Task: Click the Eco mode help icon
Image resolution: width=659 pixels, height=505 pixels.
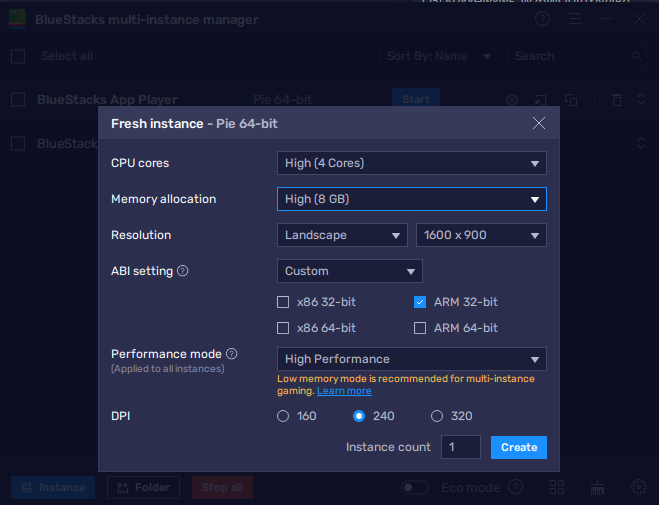Action: pos(515,487)
